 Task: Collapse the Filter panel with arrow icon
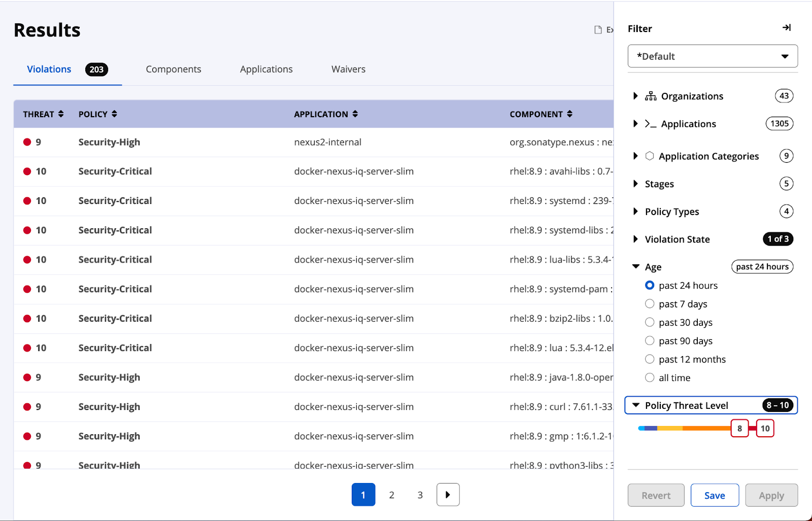click(x=786, y=28)
